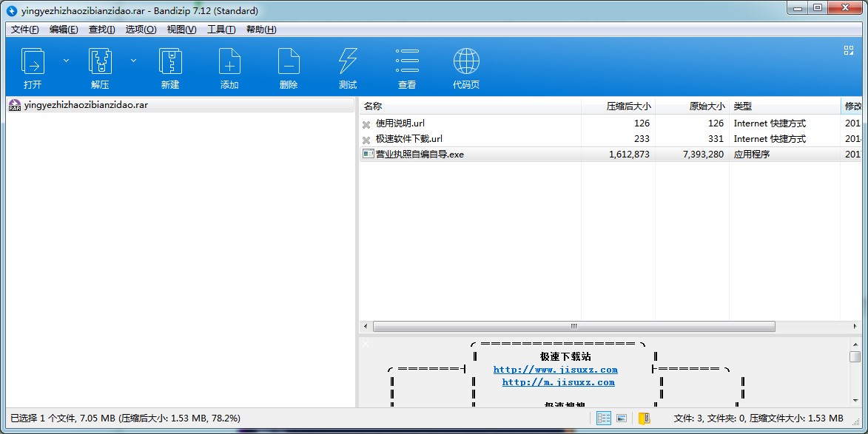Expand the dropdown arrow next to 解压

(134, 61)
